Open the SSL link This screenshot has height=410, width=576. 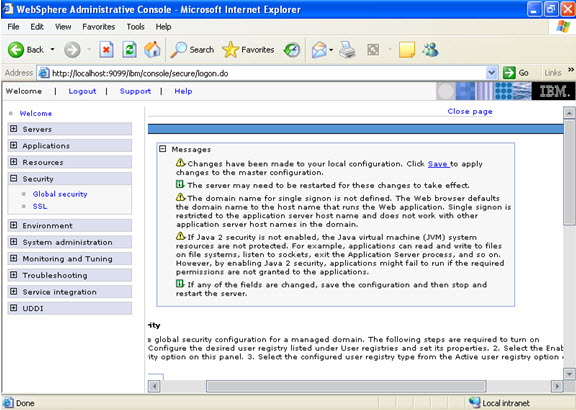click(x=40, y=206)
